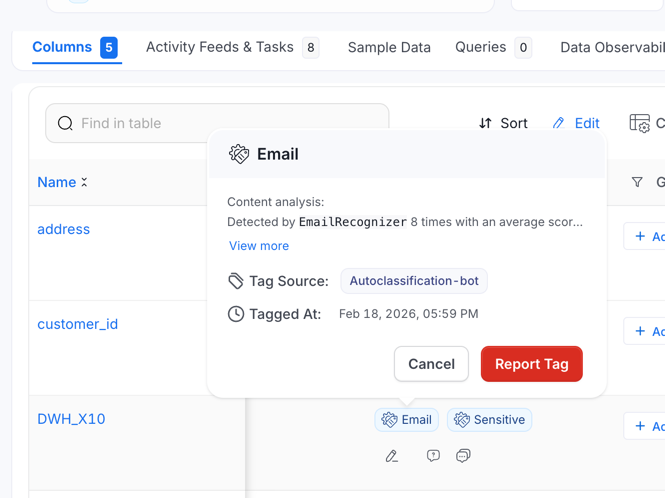The width and height of the screenshot is (665, 498).
Task: Click the Add button in the DWH_X10 row
Action: [645, 426]
